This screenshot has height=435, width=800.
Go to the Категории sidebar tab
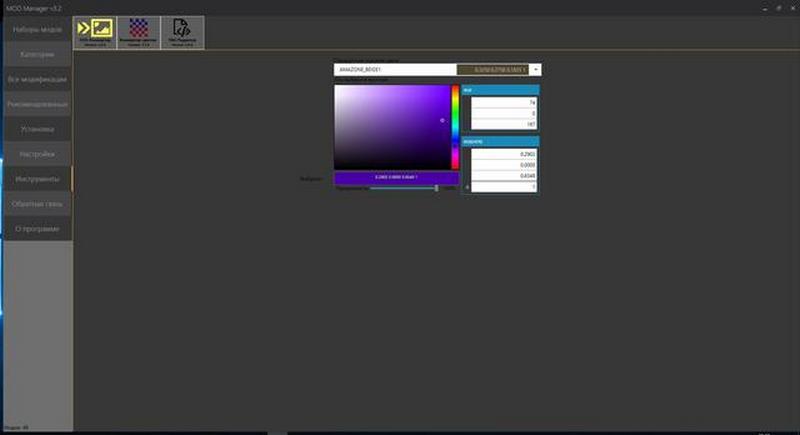coord(37,54)
